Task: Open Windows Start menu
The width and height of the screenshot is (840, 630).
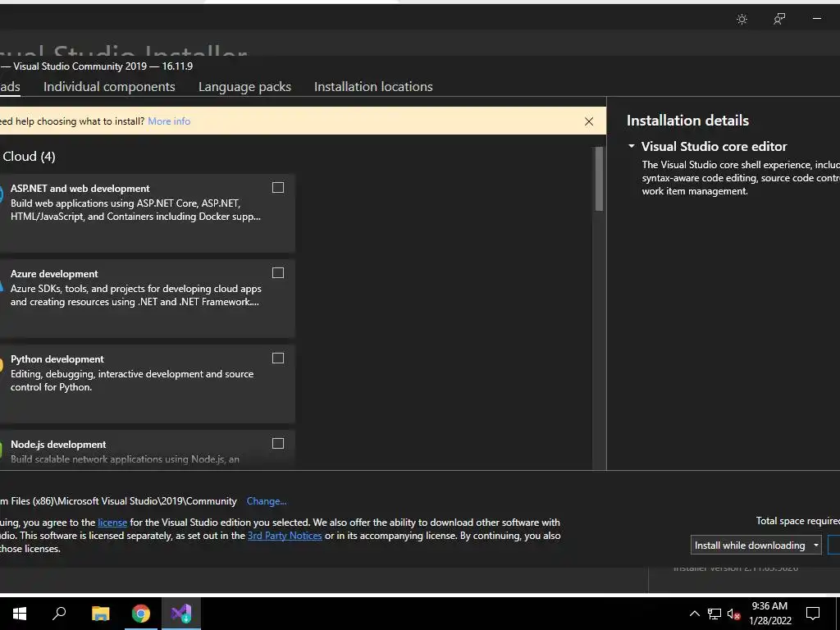Action: pos(20,614)
